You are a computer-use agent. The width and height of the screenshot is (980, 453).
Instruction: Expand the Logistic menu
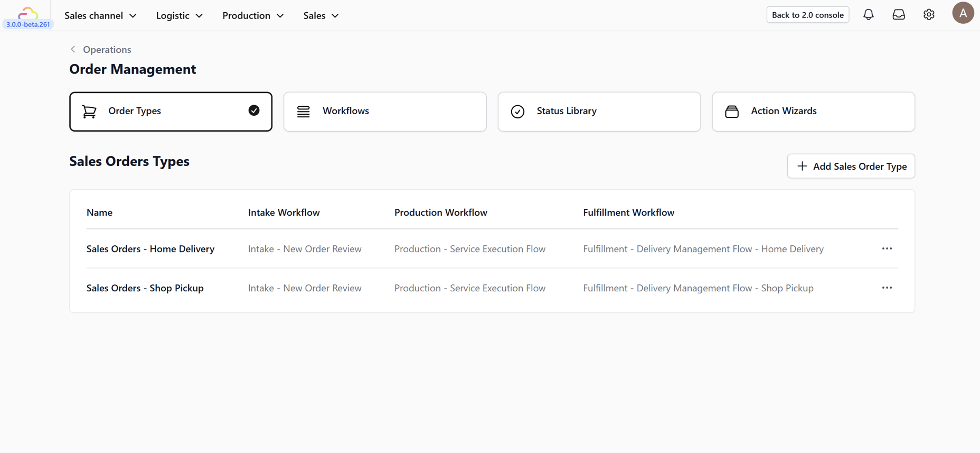click(x=180, y=15)
